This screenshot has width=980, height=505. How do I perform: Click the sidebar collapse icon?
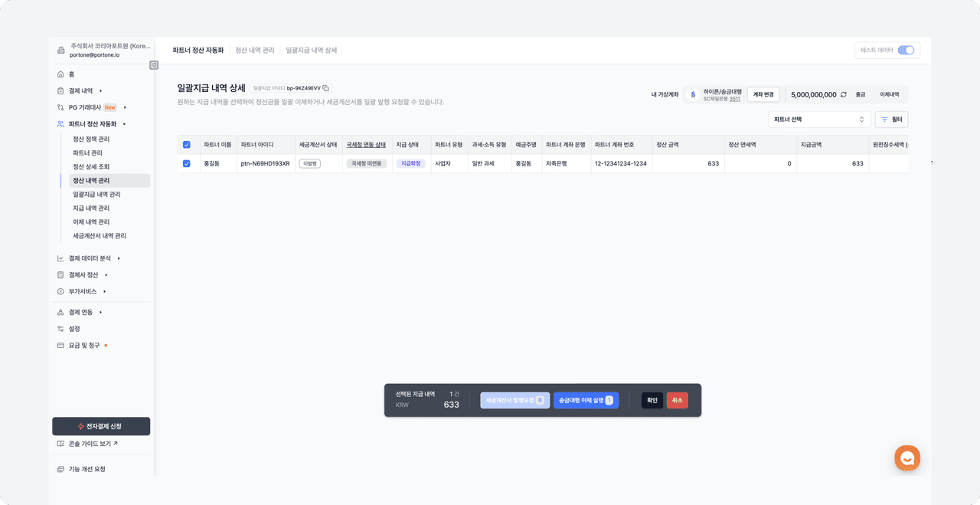coord(154,65)
